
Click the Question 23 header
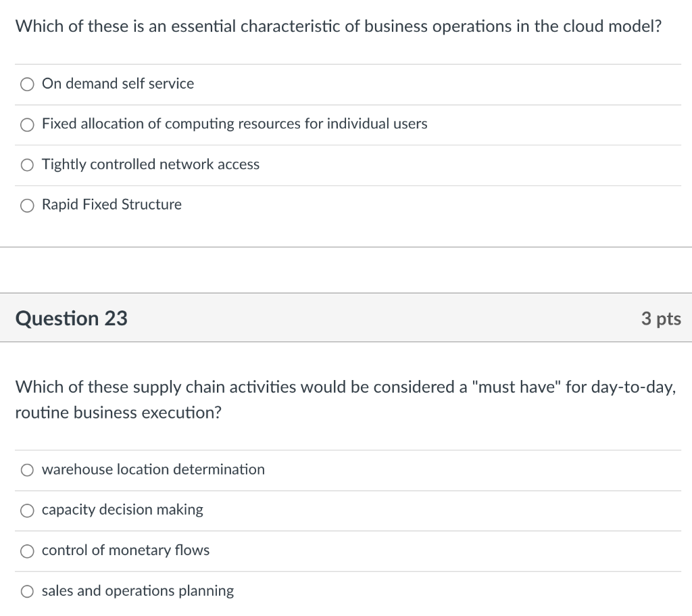point(71,318)
